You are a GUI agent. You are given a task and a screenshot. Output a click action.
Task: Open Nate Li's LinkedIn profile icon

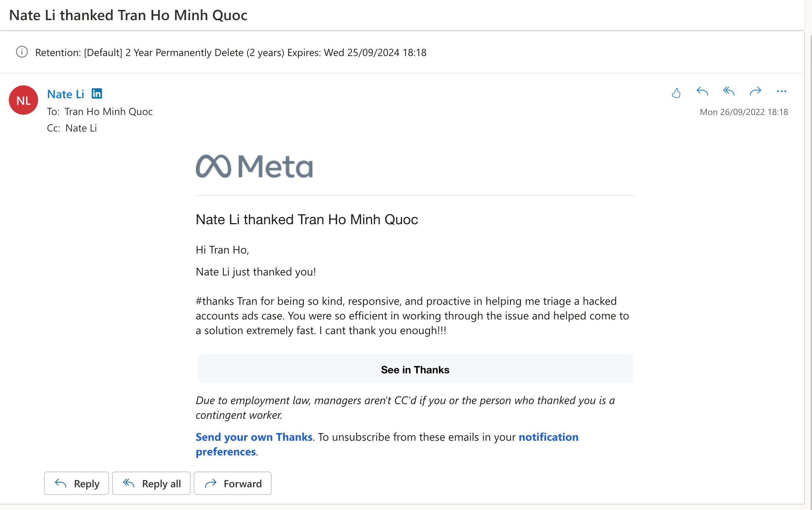coord(97,93)
